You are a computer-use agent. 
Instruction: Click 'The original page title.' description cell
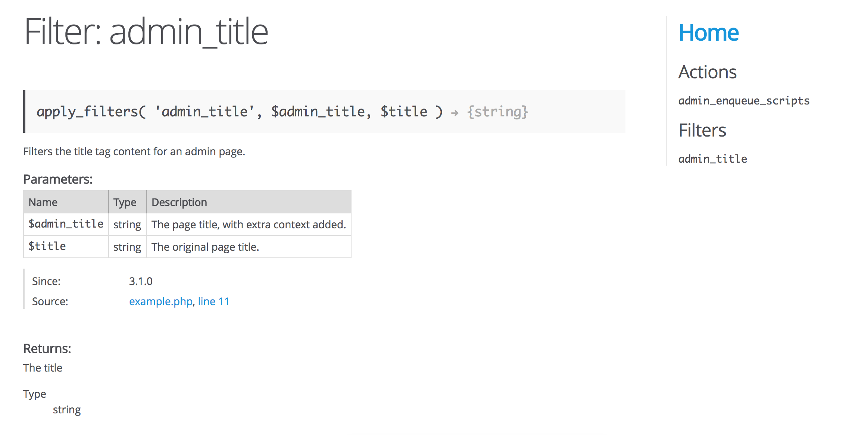point(205,247)
